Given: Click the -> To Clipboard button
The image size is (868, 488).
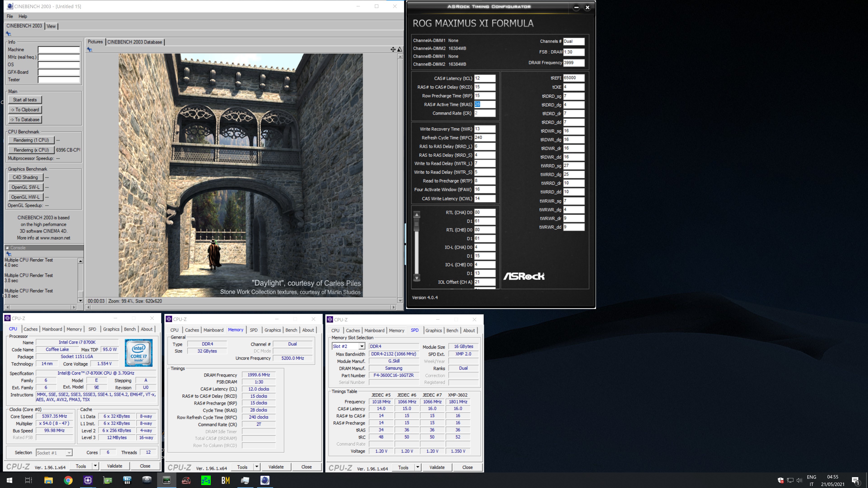Looking at the screenshot, I should (25, 110).
